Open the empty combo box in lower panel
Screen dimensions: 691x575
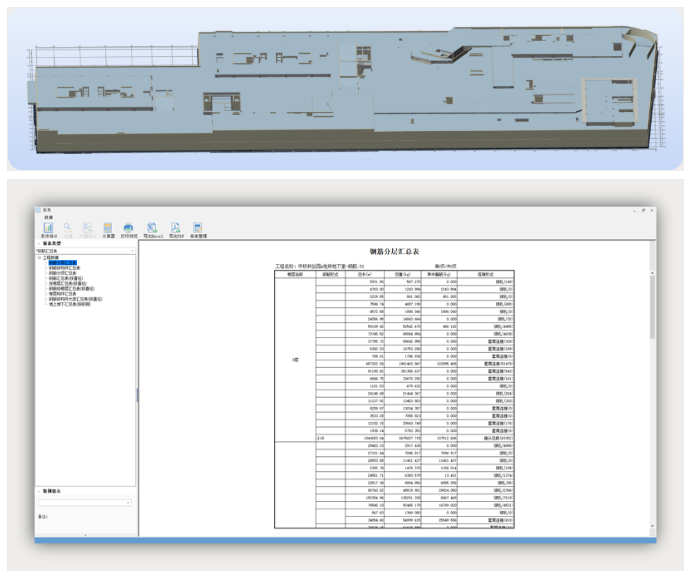click(85, 503)
